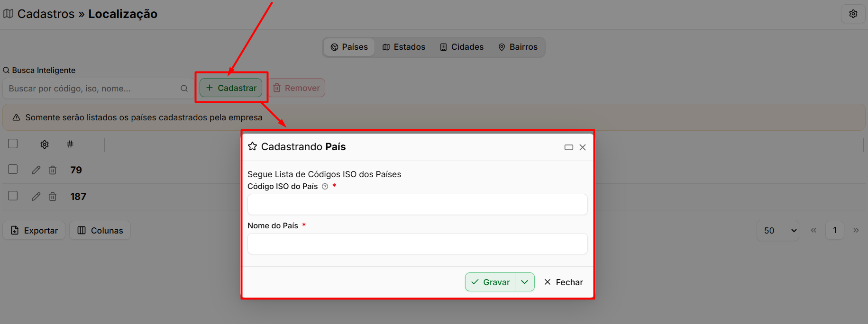Click the Cadastrar button
This screenshot has width=868, height=324.
(x=231, y=88)
